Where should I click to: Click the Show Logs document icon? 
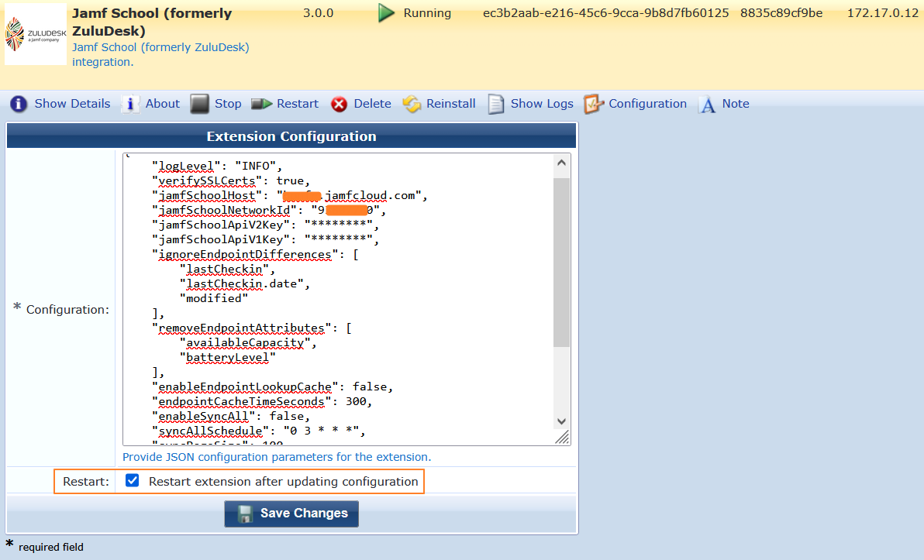point(496,105)
